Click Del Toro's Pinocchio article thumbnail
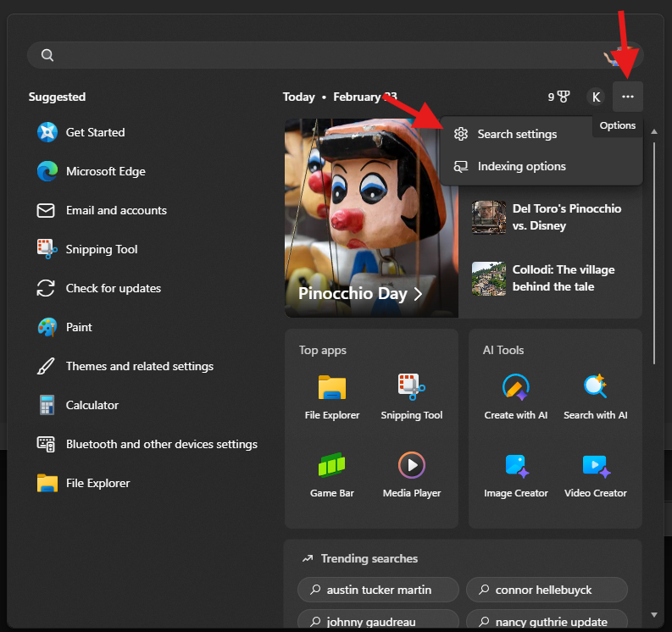Screen dimensions: 672x632 (489, 217)
